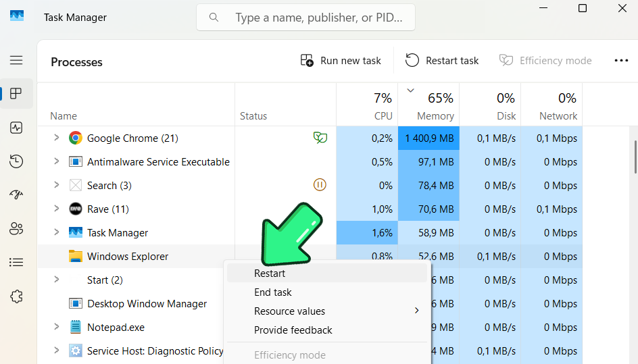Image resolution: width=638 pixels, height=364 pixels.
Task: Open the Resource values submenu arrow
Action: (416, 311)
